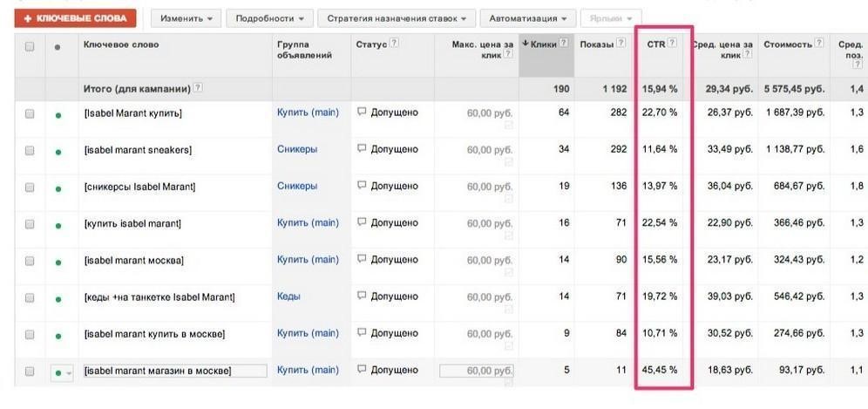Click green status dot of [isabel marant москва]
The width and height of the screenshot is (868, 409).
[x=58, y=262]
